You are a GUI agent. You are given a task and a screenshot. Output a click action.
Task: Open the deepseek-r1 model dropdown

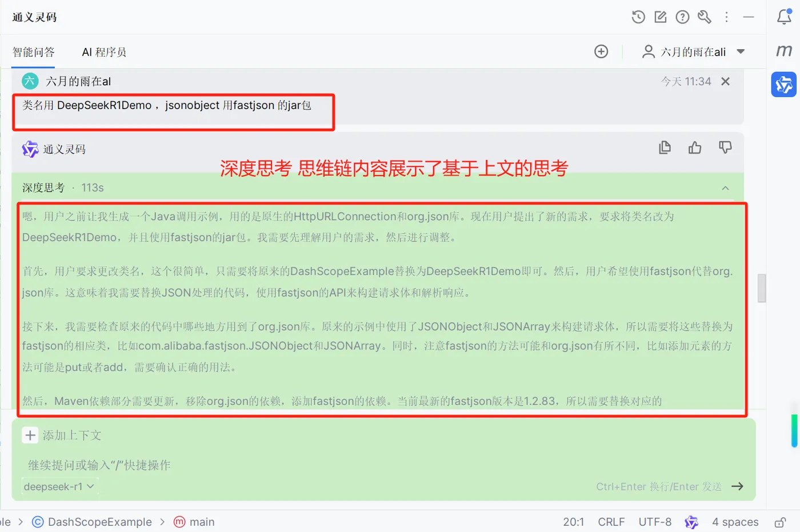coord(59,487)
